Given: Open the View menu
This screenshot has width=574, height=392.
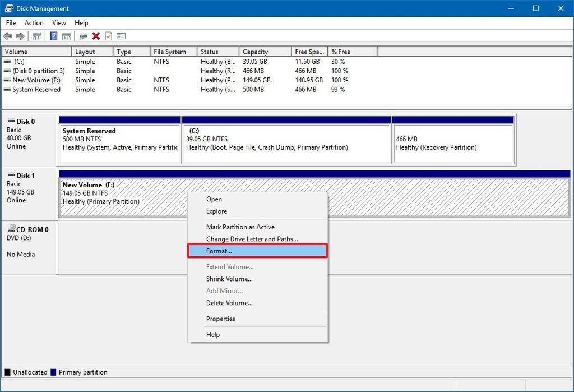Looking at the screenshot, I should 59,22.
